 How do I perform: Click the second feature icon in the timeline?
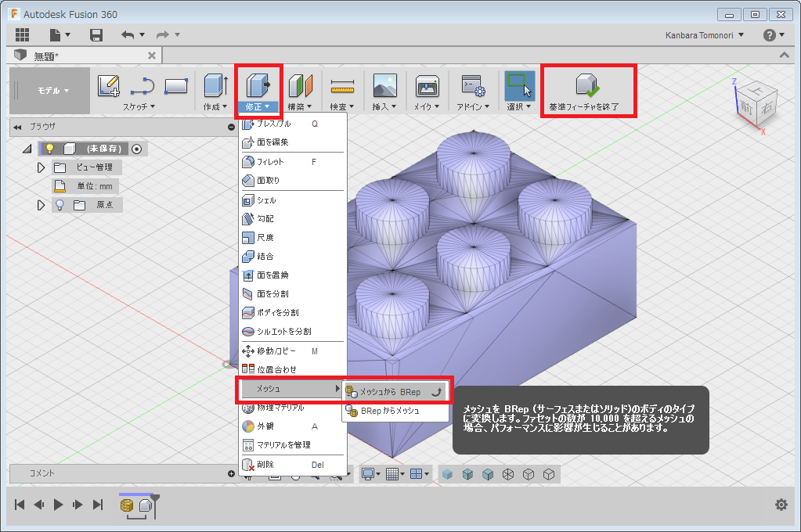[146, 505]
